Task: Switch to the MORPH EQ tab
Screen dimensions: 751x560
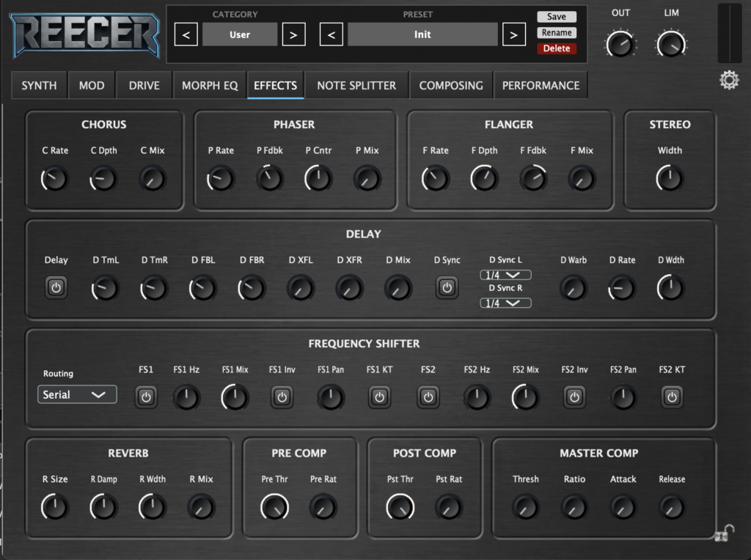Action: pyautogui.click(x=210, y=85)
